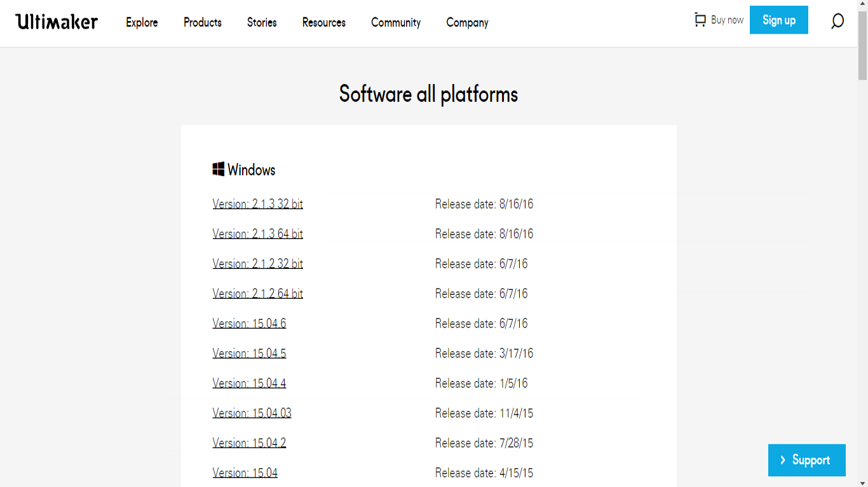The width and height of the screenshot is (868, 487).
Task: Open the Products menu
Action: click(x=203, y=22)
